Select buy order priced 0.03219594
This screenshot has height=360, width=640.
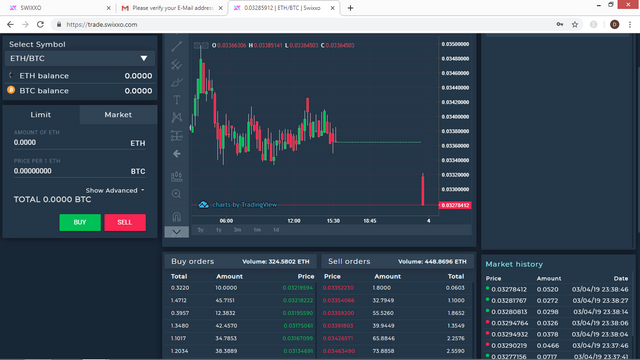point(239,288)
